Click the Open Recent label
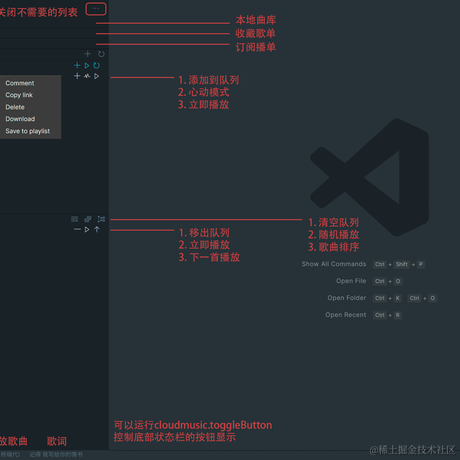460x460 pixels. (346, 315)
